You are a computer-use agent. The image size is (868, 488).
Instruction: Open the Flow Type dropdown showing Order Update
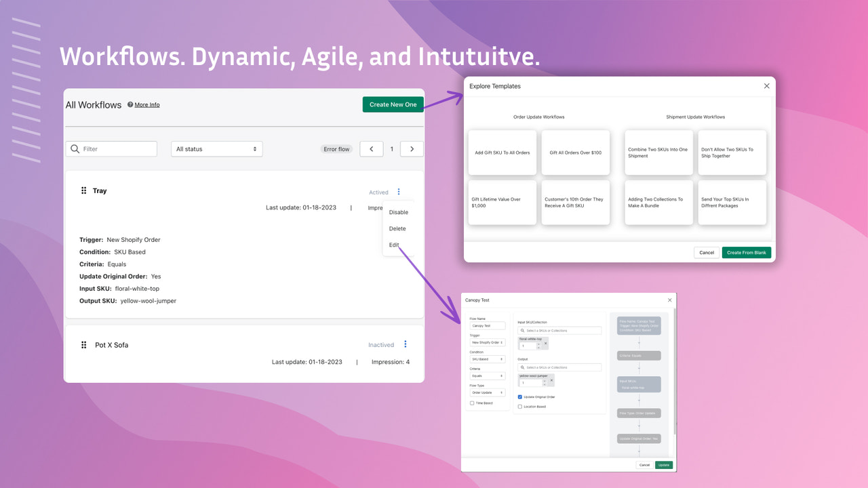tap(488, 392)
